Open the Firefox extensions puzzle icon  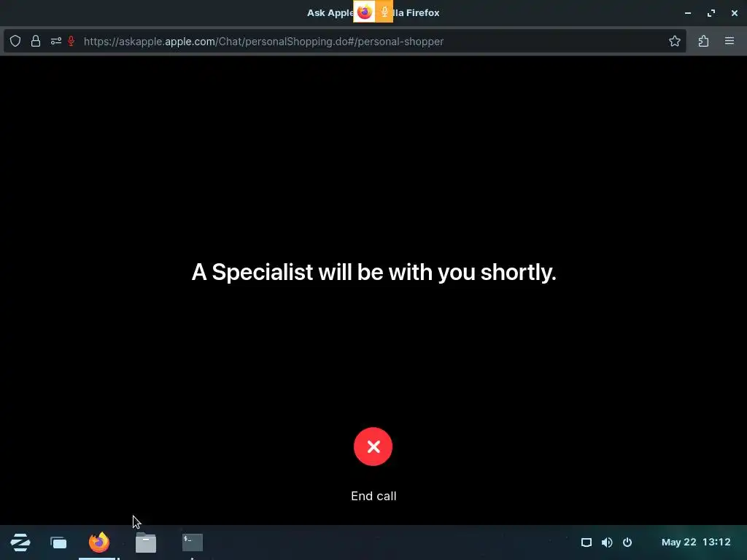click(x=704, y=42)
